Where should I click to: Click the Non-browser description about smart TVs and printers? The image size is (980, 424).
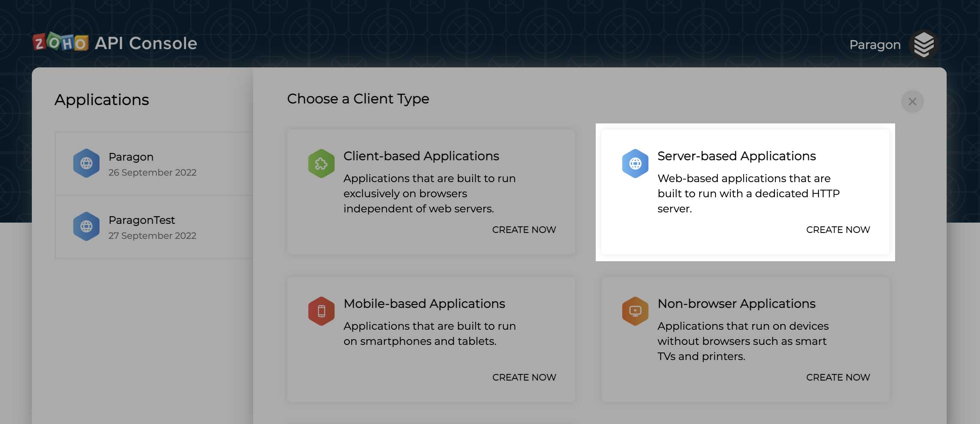743,341
